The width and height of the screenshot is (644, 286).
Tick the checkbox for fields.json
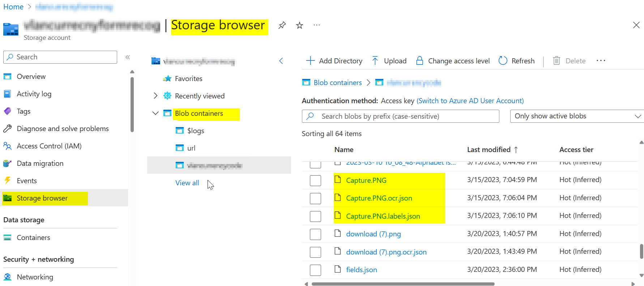(x=315, y=270)
